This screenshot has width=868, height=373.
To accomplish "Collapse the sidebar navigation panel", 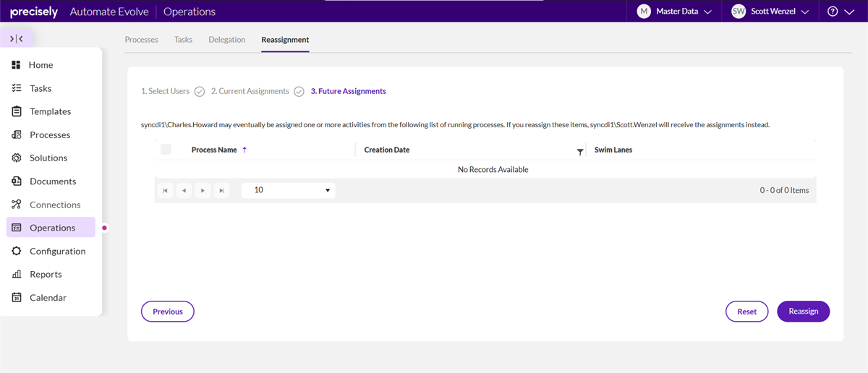I will pos(17,39).
